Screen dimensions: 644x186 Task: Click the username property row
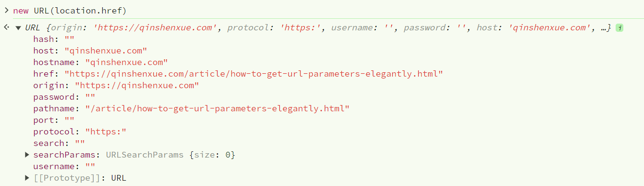[64, 167]
